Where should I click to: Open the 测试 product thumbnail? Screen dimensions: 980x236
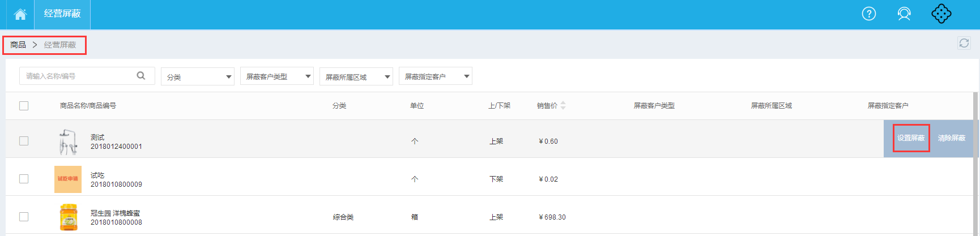tap(68, 141)
